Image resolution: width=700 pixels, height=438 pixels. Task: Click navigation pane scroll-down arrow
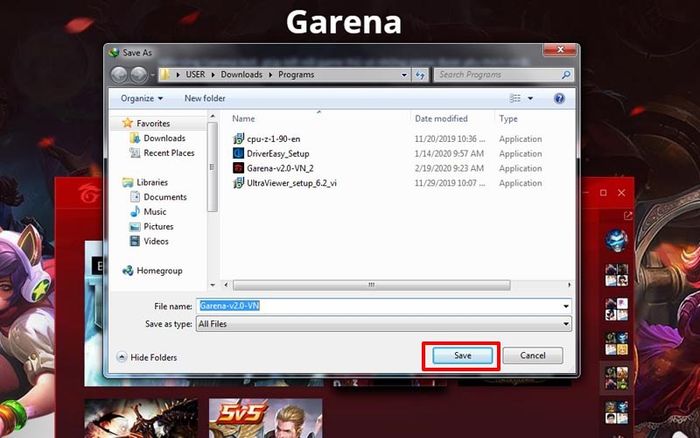[x=212, y=285]
